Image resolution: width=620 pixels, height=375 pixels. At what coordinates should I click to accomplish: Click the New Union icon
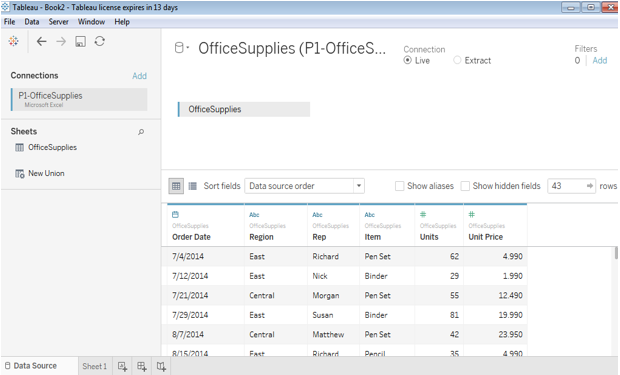(x=19, y=174)
